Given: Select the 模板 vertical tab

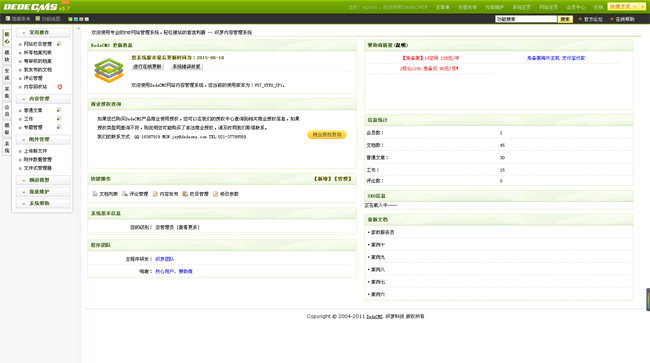Looking at the screenshot, I should [x=7, y=129].
